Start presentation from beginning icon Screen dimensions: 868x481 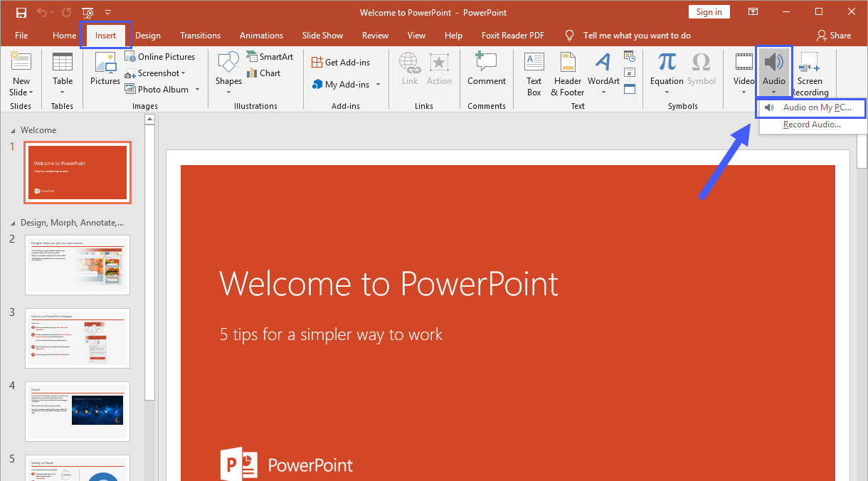click(88, 12)
